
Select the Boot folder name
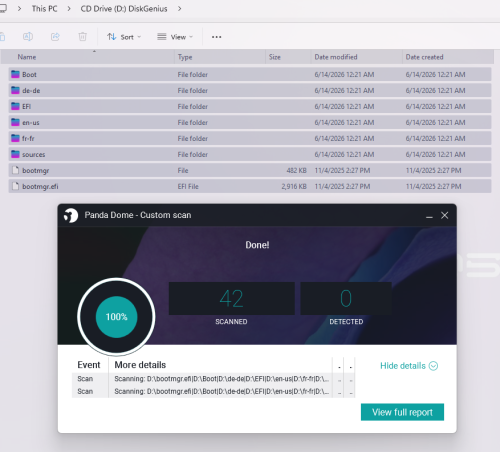pos(29,74)
